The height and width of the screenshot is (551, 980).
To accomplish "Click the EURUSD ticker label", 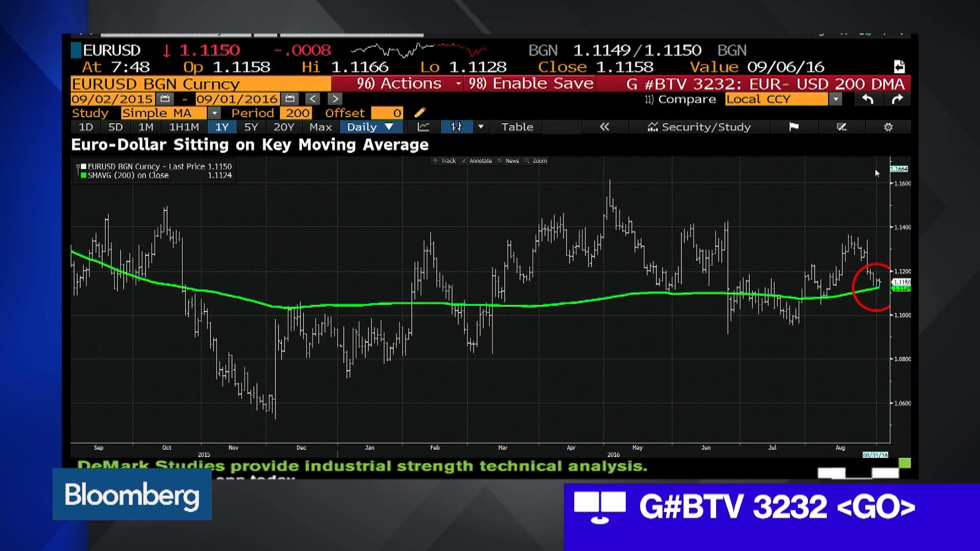I will click(112, 51).
